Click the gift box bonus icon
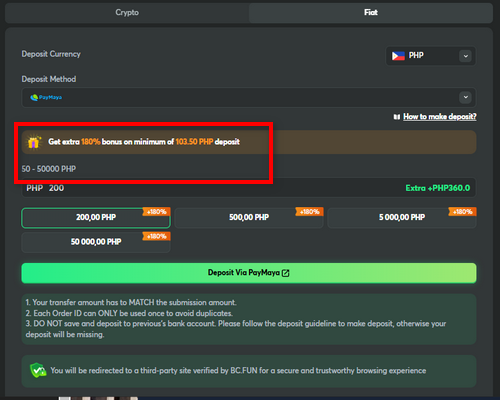This screenshot has height=400, width=500. point(34,142)
